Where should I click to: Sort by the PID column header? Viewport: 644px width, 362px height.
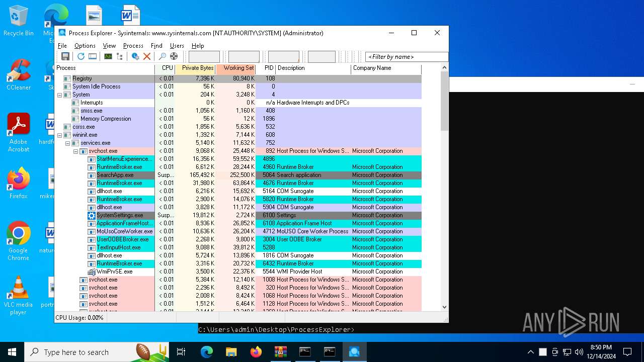click(266, 68)
